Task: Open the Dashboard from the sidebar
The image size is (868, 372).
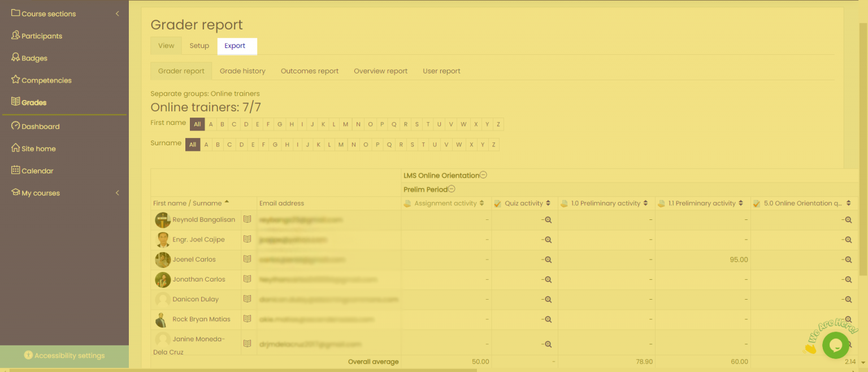Action: coord(16,126)
